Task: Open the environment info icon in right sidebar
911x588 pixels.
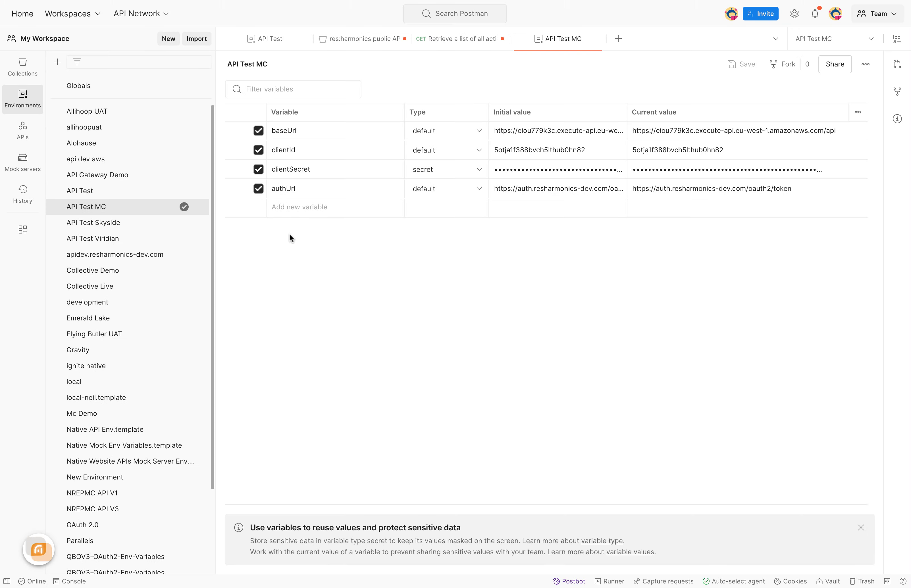Action: 897,119
